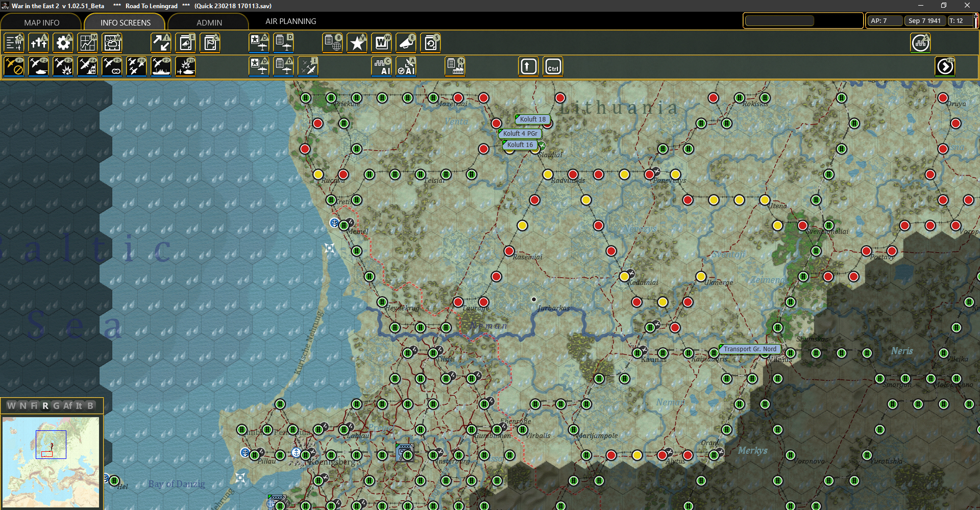Click the Memel city label

(357, 231)
